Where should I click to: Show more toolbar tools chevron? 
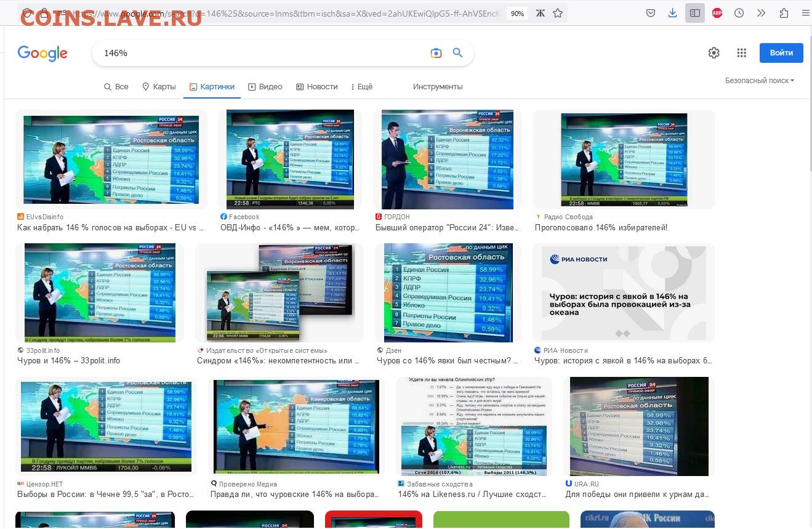pos(762,13)
